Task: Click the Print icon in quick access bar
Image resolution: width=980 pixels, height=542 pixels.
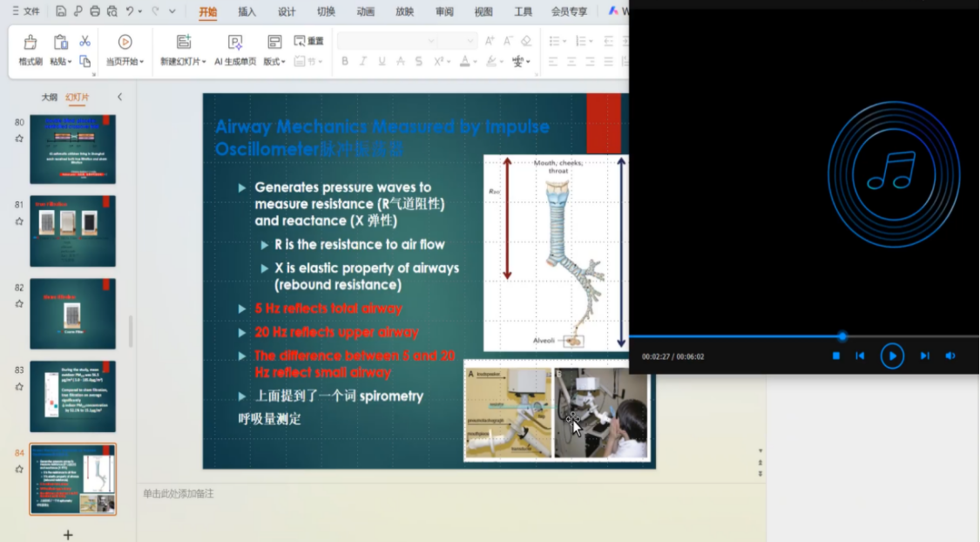Action: click(94, 11)
